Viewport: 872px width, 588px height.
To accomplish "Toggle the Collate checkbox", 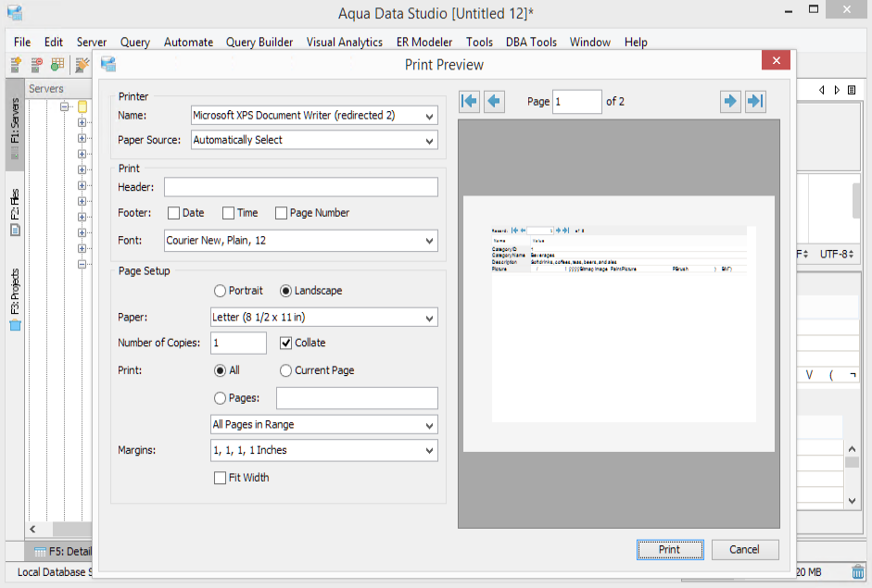I will point(286,343).
